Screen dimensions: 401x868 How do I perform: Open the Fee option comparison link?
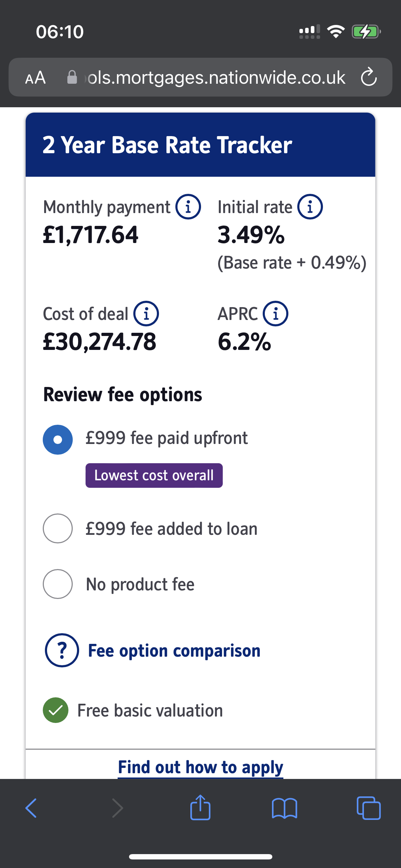tap(174, 651)
